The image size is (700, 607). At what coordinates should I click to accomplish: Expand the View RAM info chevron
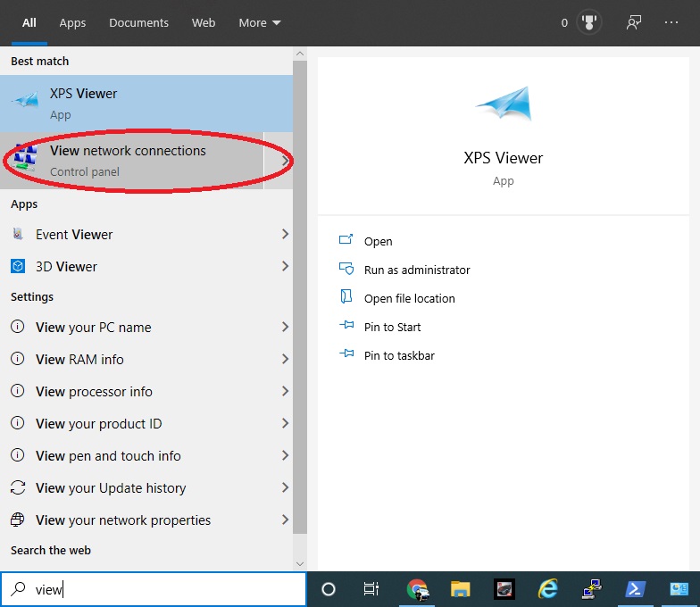[286, 359]
